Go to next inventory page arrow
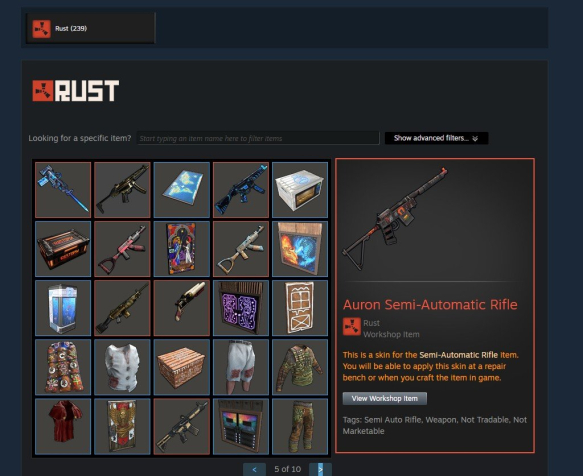583x476 pixels. tap(320, 469)
